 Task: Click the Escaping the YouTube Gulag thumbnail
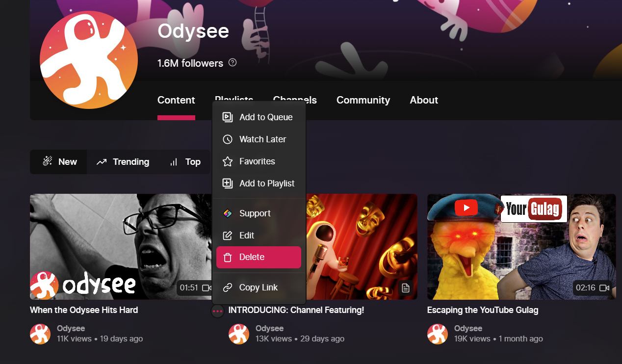[x=521, y=247]
